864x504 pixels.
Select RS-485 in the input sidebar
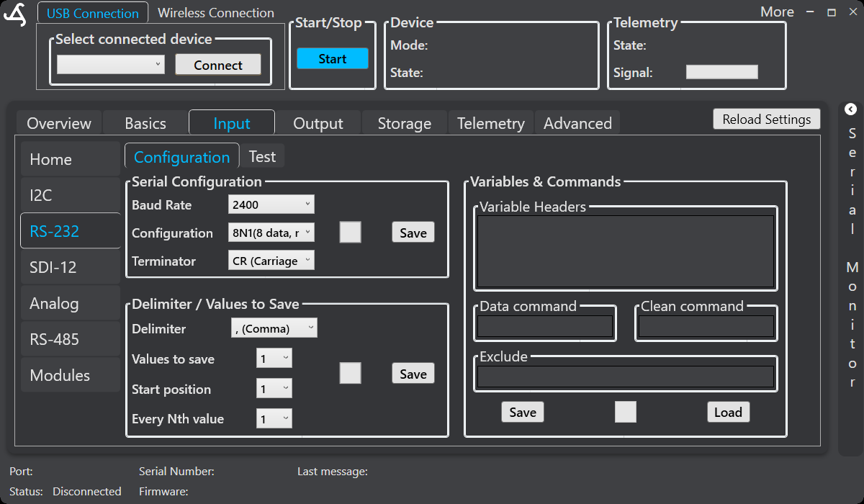(x=71, y=339)
